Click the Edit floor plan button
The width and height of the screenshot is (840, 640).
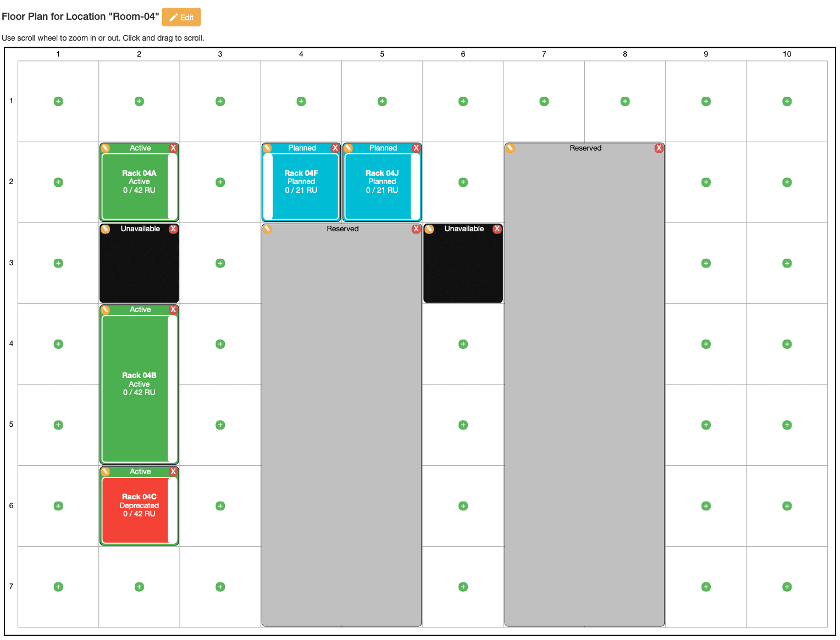click(x=181, y=17)
